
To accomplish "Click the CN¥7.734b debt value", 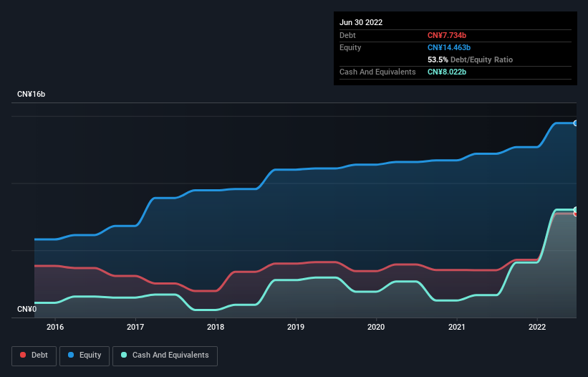I will (447, 35).
